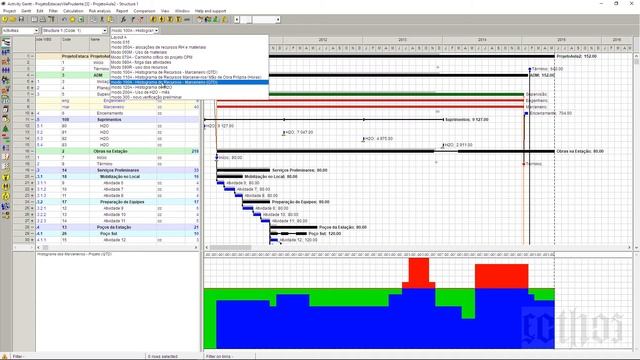The height and width of the screenshot is (360, 640).
Task: Open the Calculation menu
Action: click(x=73, y=11)
